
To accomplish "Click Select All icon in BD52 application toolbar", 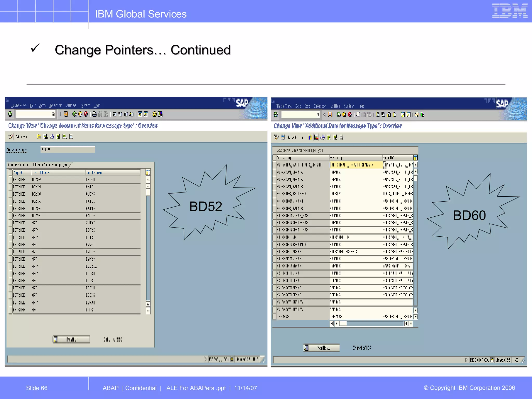I will [x=58, y=136].
